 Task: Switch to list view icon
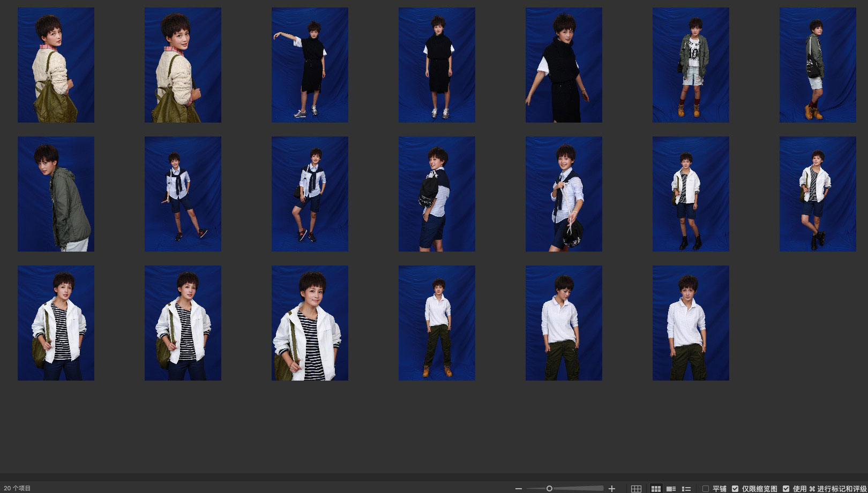686,489
